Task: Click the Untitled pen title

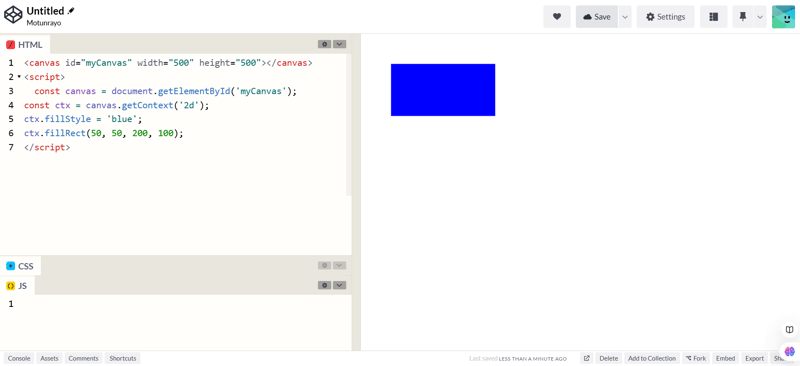Action: [x=45, y=11]
